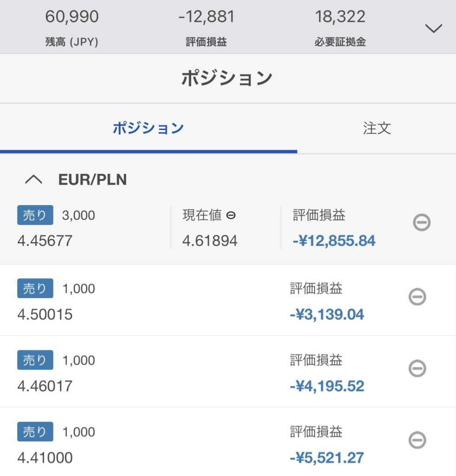
Task: Select the -¥3,139.04 profit/loss row
Action: (228, 300)
